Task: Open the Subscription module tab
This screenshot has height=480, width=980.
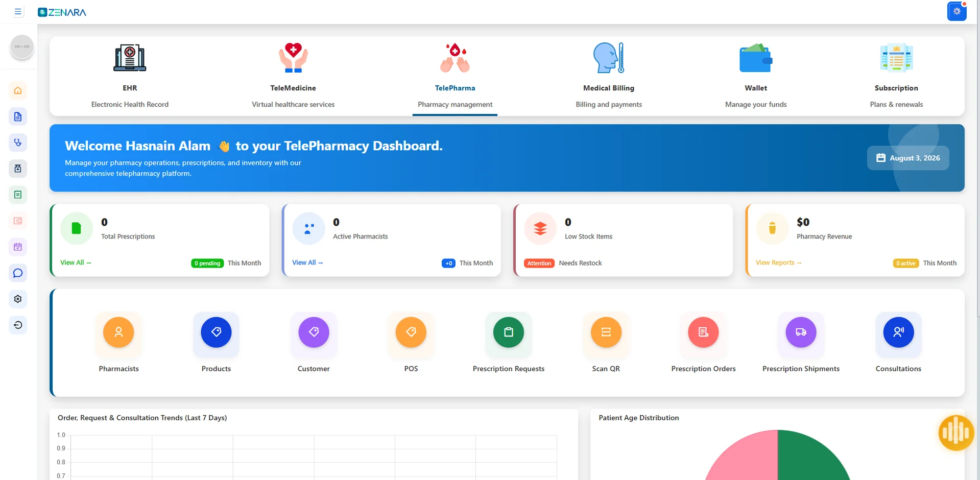Action: pos(896,76)
